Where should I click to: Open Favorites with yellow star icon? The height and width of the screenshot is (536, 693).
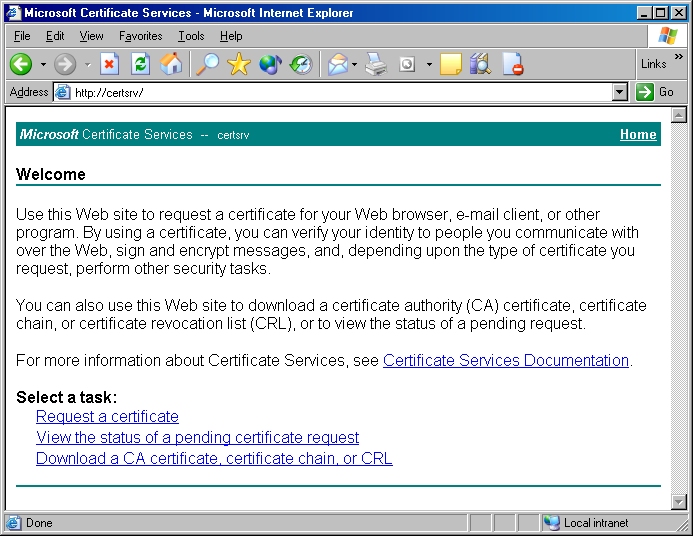239,65
